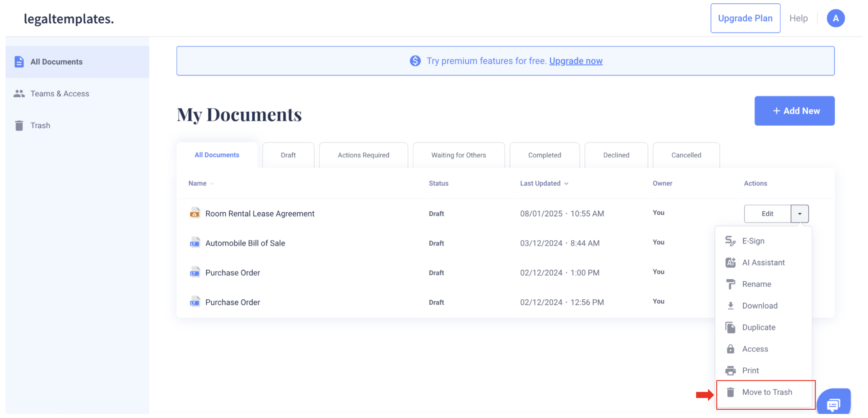Click the Automobile Bill of Sale file icon
Viewport: 868px width, 418px height.
coord(195,243)
